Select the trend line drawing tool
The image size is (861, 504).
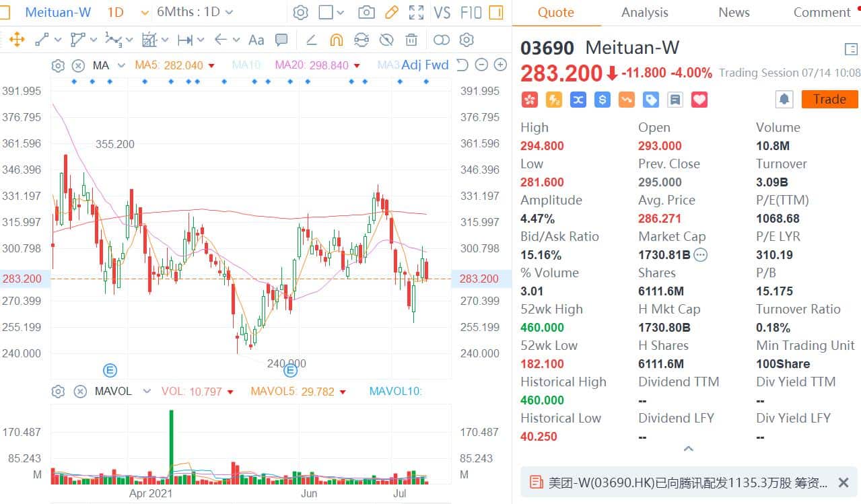click(x=42, y=40)
